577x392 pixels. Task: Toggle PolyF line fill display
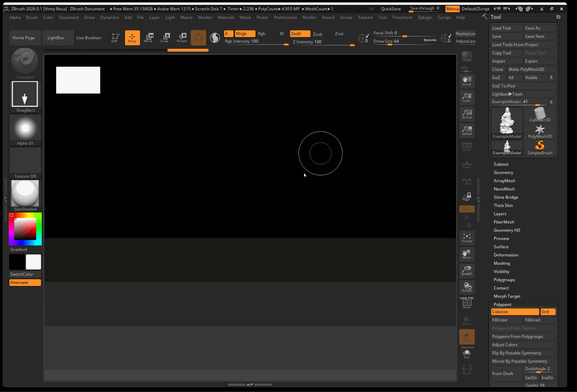[467, 303]
